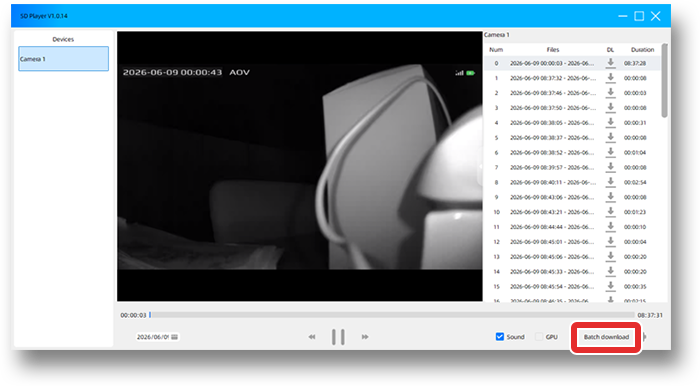Image resolution: width=700 pixels, height=386 pixels.
Task: Select Camera 1 in the Devices list
Action: 63,58
